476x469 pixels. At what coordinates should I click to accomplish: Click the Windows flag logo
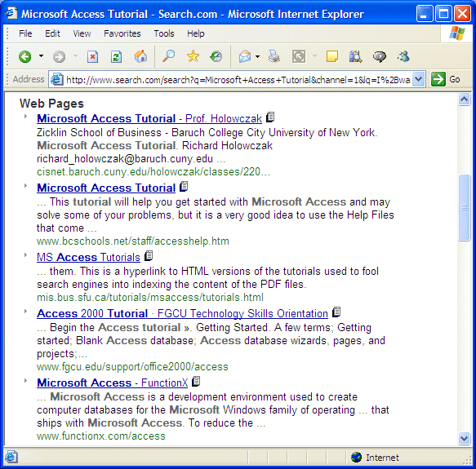457,33
